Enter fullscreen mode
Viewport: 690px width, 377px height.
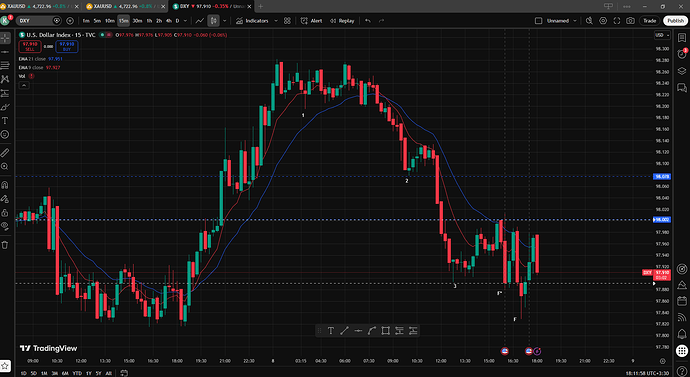(x=617, y=21)
